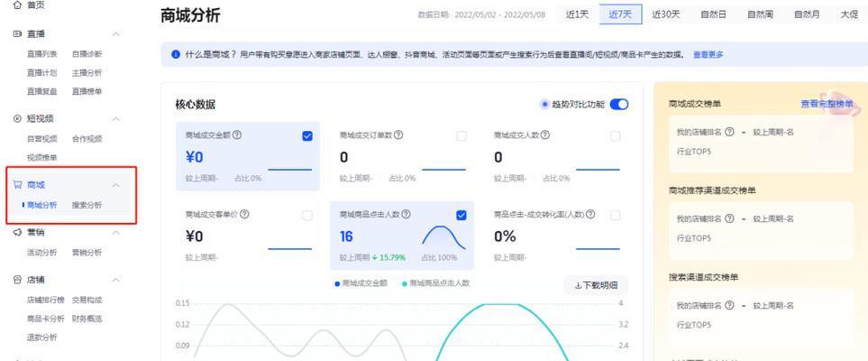The height and width of the screenshot is (361, 868).
Task: Collapse the 店铺 sidebar section
Action: [116, 280]
